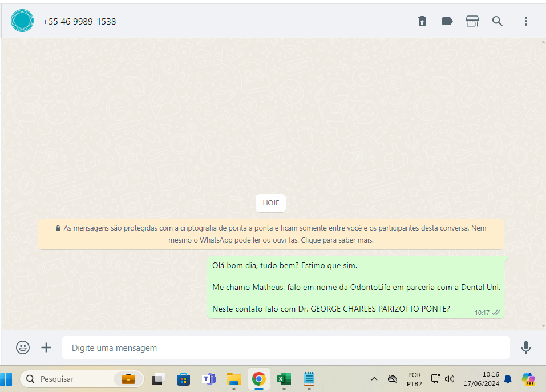Open the clock showing 10:16 17/06/2024
The height and width of the screenshot is (392, 546).
[x=481, y=379]
